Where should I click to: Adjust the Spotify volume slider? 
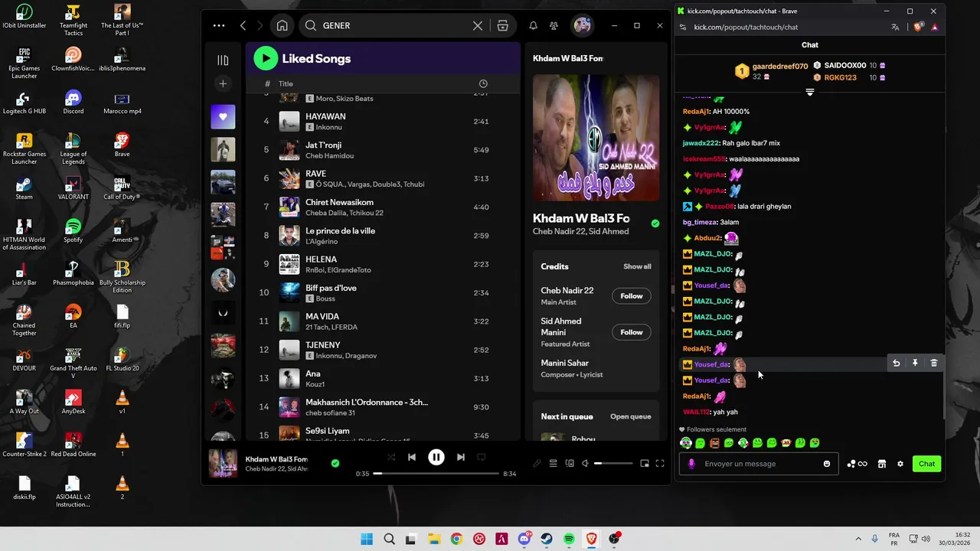click(x=614, y=463)
